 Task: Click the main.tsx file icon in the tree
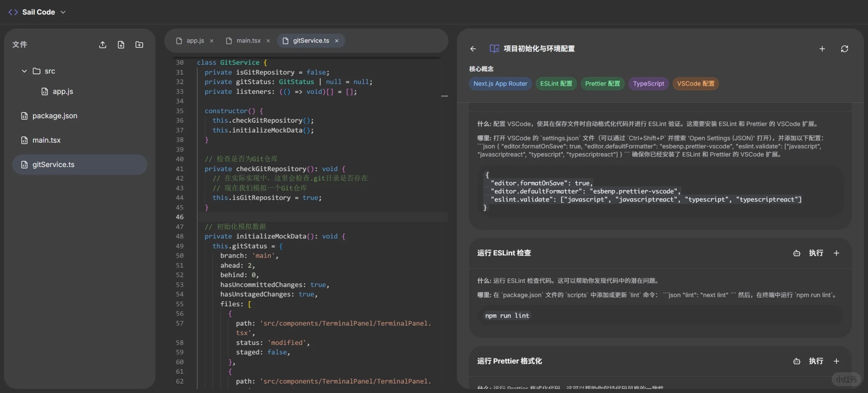[24, 140]
